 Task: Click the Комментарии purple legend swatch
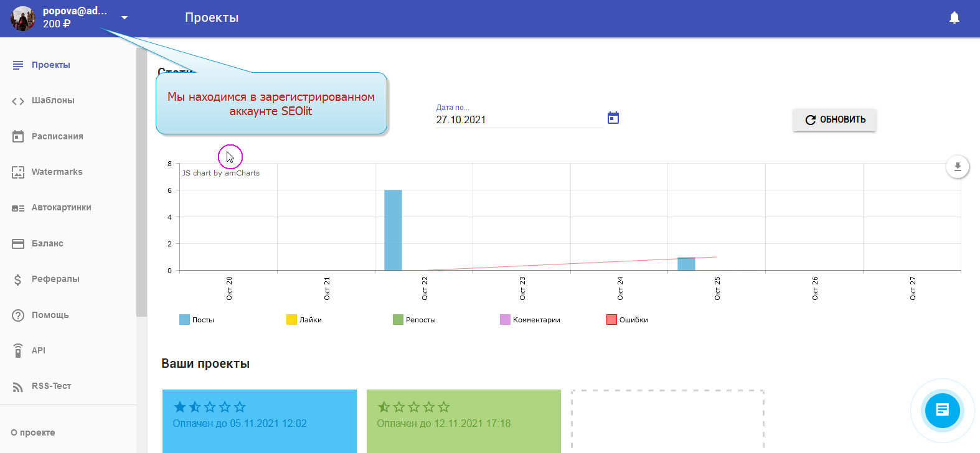pos(505,320)
